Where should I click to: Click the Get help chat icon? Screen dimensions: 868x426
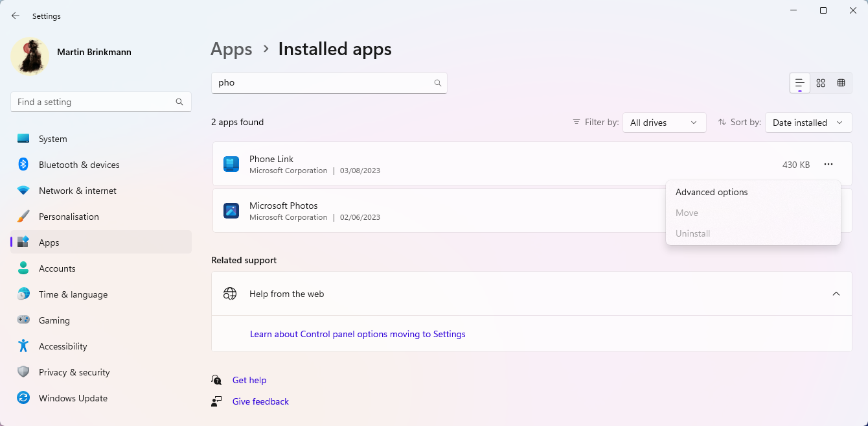click(x=216, y=380)
